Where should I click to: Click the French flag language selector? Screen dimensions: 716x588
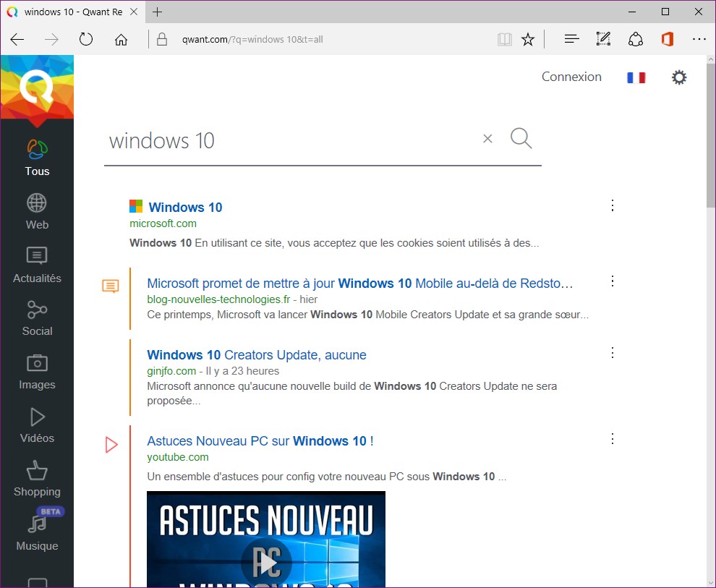click(636, 77)
